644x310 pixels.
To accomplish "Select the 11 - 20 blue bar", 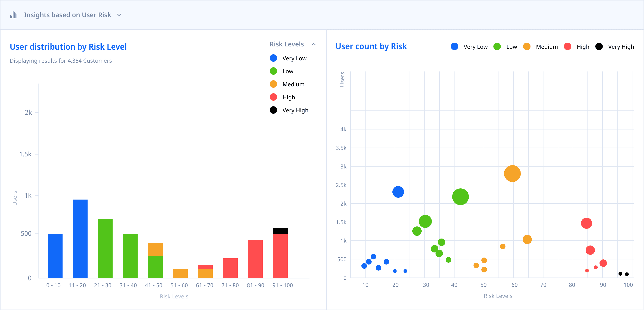I will 80,238.
